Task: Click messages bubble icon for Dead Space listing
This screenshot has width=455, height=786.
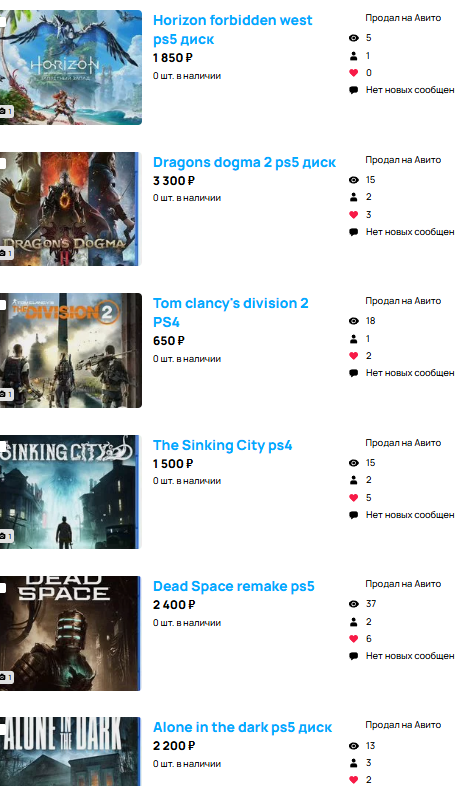Action: click(354, 657)
